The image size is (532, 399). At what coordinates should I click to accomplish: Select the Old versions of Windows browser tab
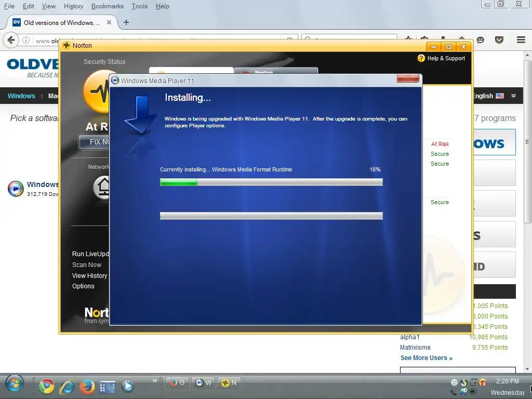(61, 22)
